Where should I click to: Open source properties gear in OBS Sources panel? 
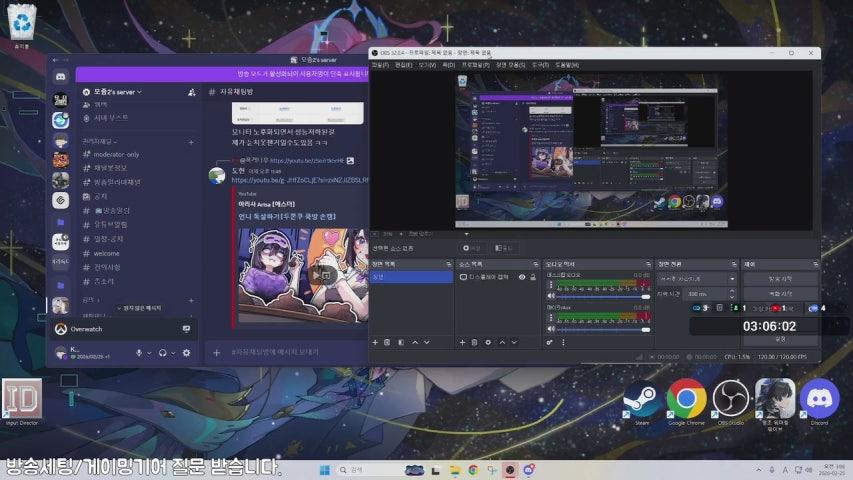click(x=488, y=342)
